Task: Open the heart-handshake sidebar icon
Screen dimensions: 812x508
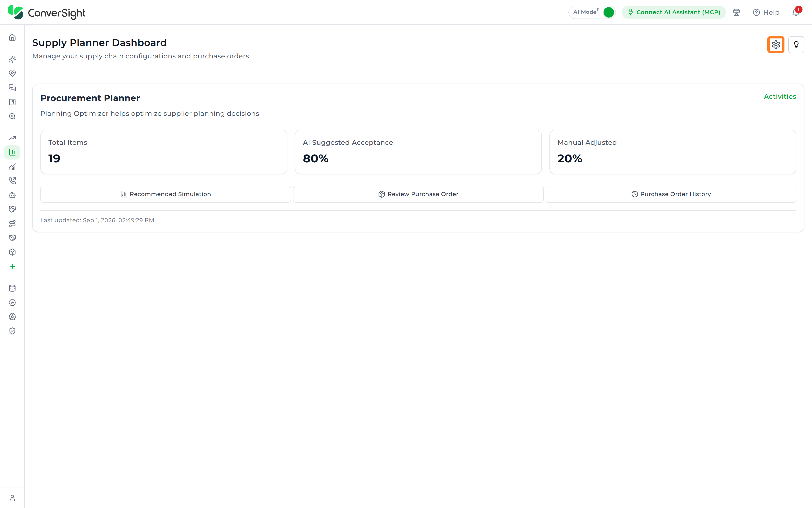Action: [x=12, y=74]
